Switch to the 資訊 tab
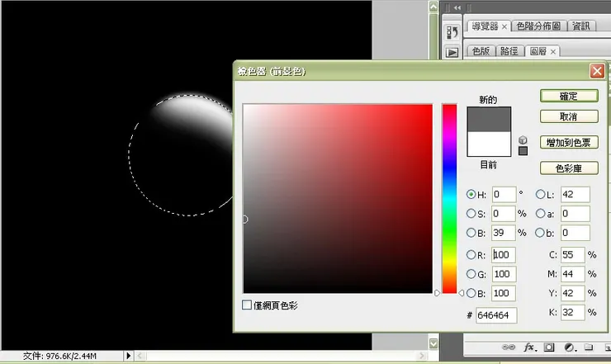 click(581, 26)
